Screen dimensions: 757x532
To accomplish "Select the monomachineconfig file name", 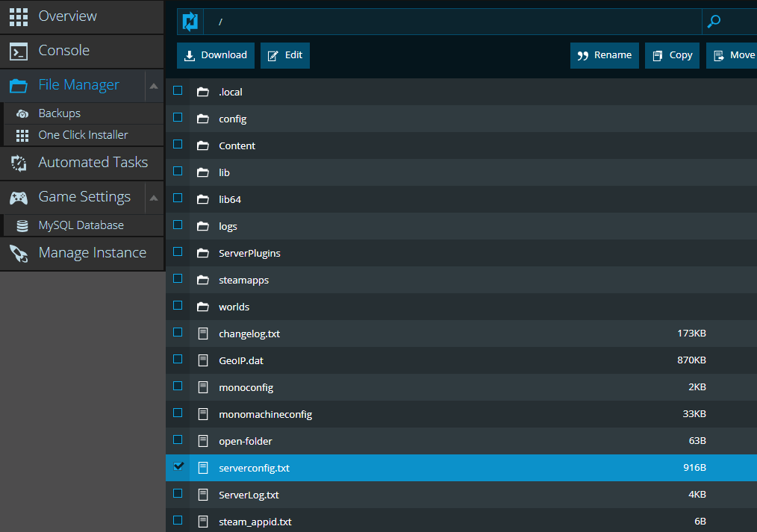I will (x=266, y=414).
